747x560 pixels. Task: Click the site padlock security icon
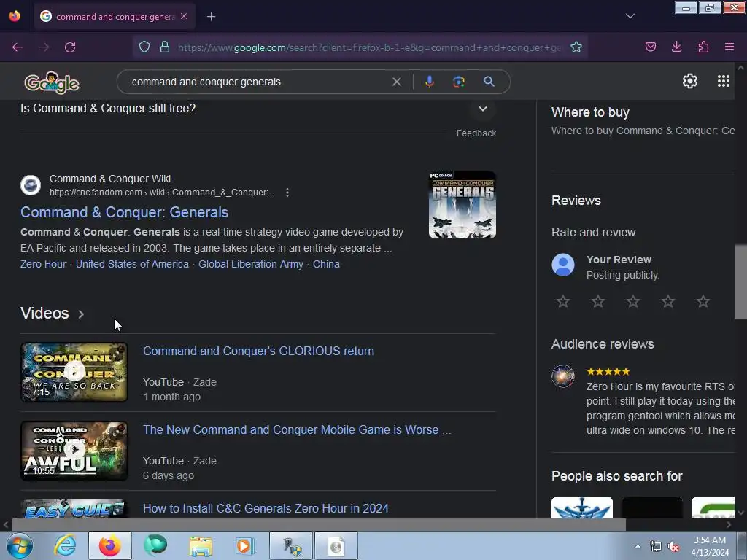(165, 47)
